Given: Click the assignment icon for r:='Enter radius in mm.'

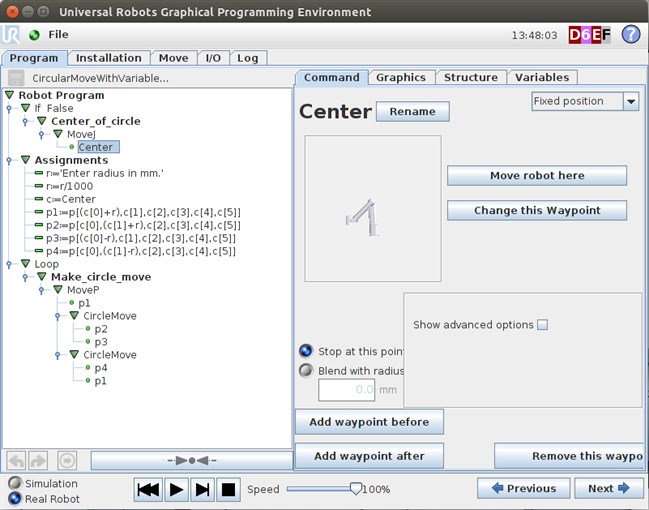Looking at the screenshot, I should click(39, 173).
